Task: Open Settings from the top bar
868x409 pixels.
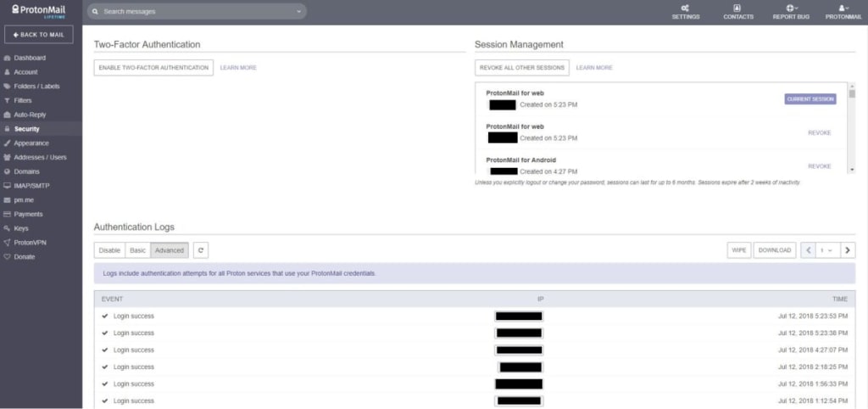Action: pos(685,12)
